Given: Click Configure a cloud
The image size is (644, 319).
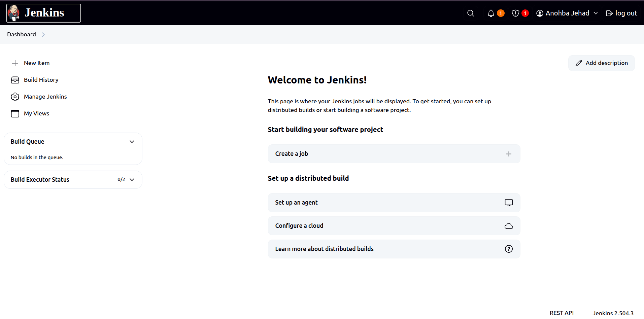Looking at the screenshot, I should pyautogui.click(x=394, y=226).
